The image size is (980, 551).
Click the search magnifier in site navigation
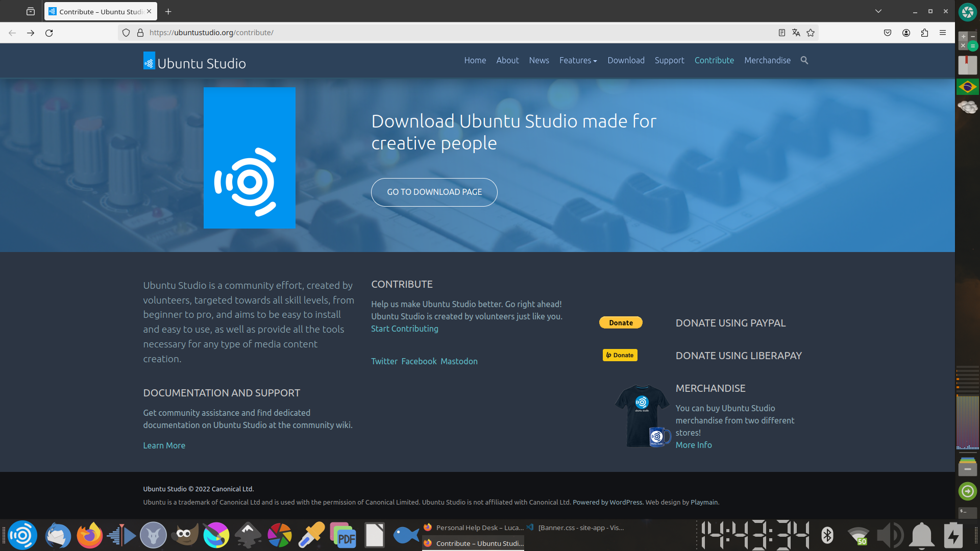[804, 60]
